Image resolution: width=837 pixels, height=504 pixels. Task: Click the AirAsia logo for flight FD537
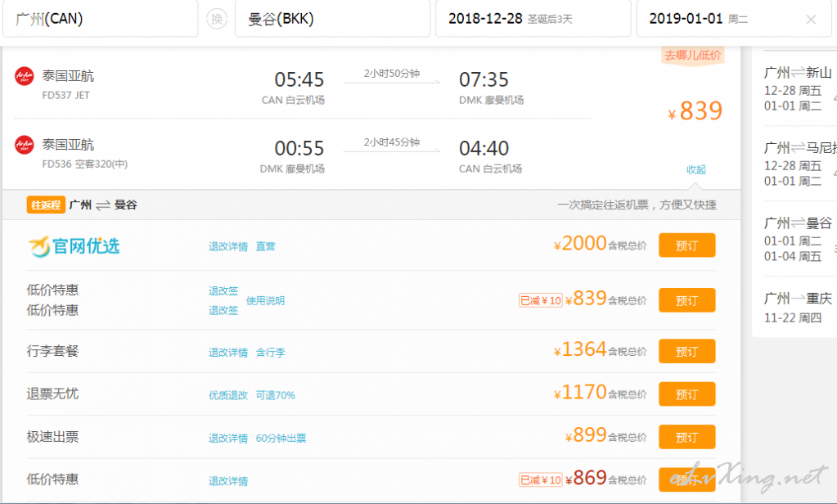tap(24, 76)
